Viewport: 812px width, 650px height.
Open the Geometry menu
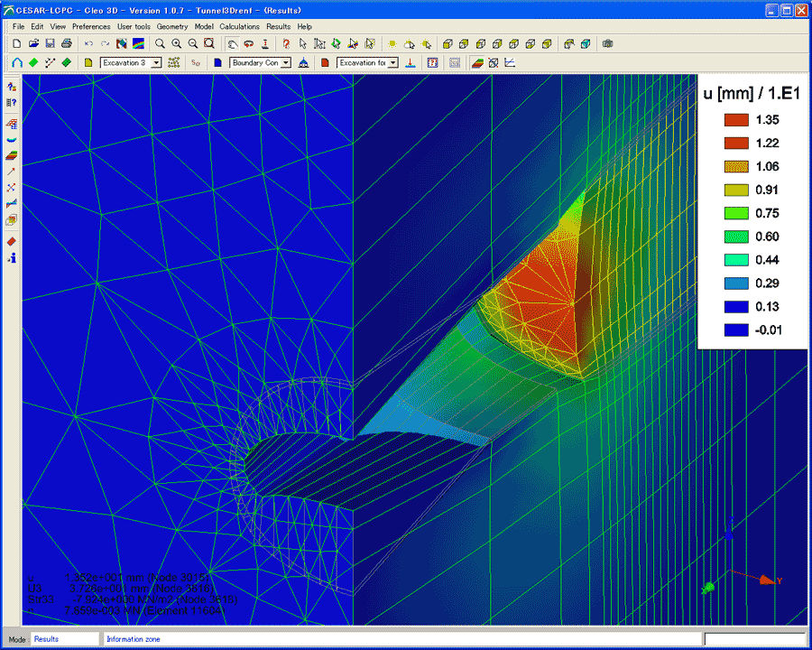[x=172, y=27]
